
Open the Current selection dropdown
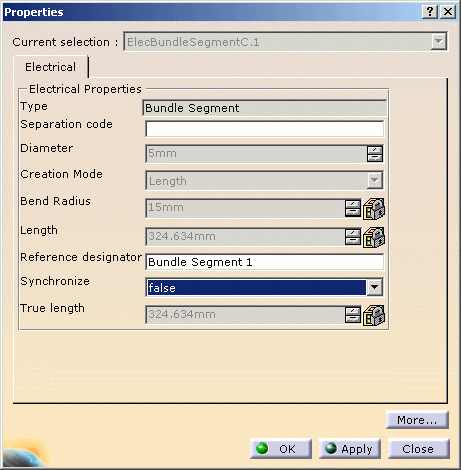pyautogui.click(x=438, y=42)
